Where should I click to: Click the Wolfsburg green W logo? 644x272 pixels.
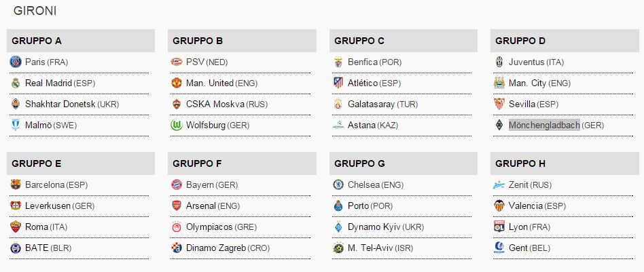[x=177, y=125]
